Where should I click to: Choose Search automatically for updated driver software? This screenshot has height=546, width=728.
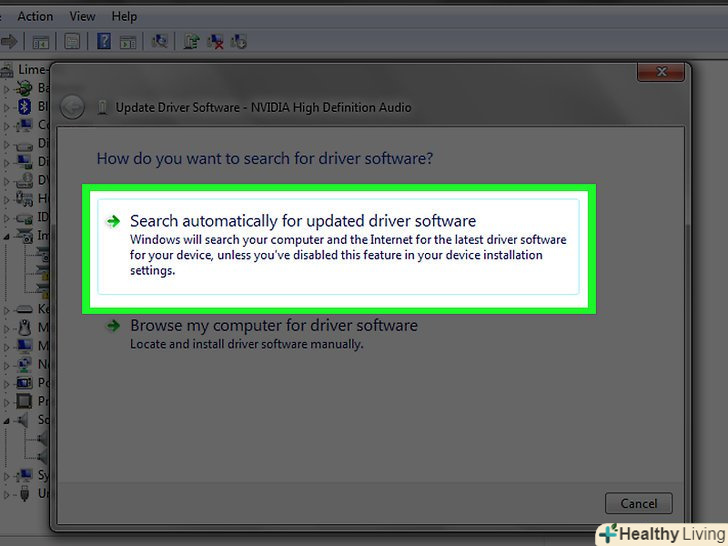pos(338,247)
